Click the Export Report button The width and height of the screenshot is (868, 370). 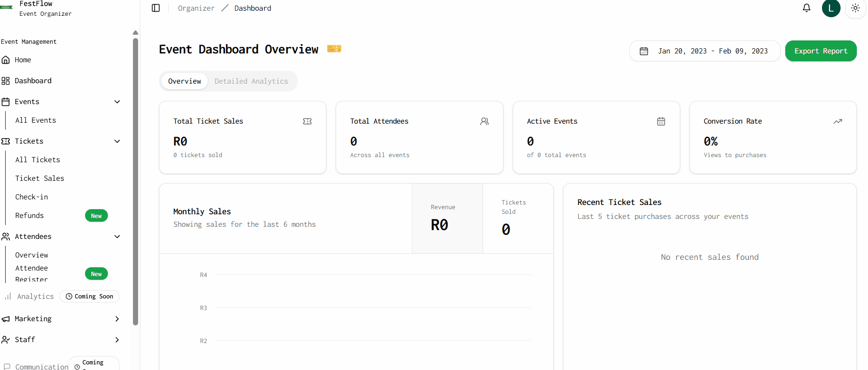821,51
